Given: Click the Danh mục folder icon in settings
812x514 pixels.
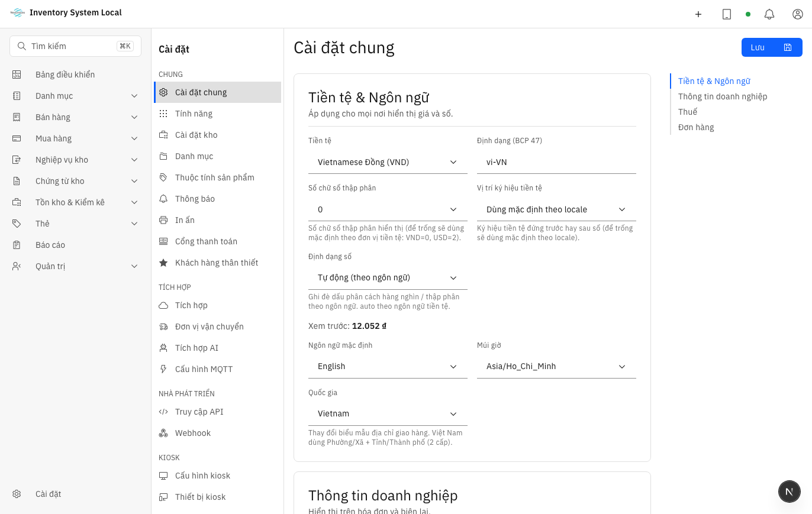Looking at the screenshot, I should pyautogui.click(x=163, y=156).
